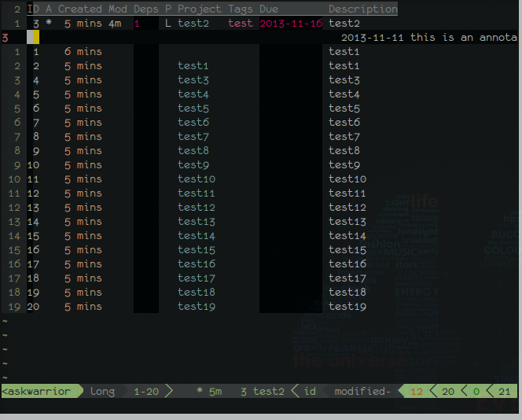Click the 'long' report name in the status line
Image resolution: width=522 pixels, height=420 pixels.
coord(102,391)
